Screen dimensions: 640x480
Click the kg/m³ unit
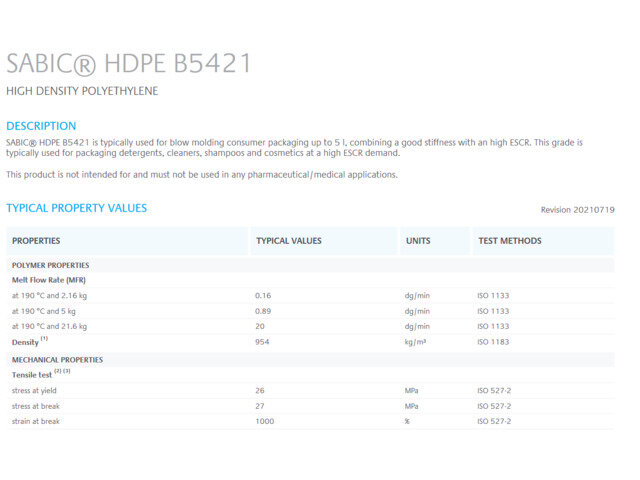point(415,342)
